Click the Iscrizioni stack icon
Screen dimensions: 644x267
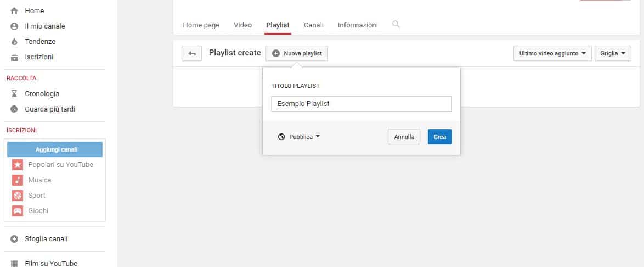coord(14,57)
